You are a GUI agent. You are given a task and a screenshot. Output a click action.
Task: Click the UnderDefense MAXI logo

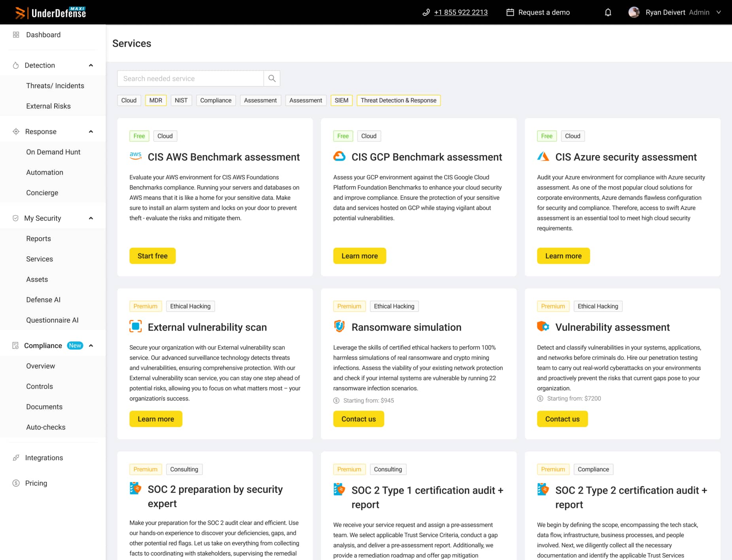click(x=51, y=12)
